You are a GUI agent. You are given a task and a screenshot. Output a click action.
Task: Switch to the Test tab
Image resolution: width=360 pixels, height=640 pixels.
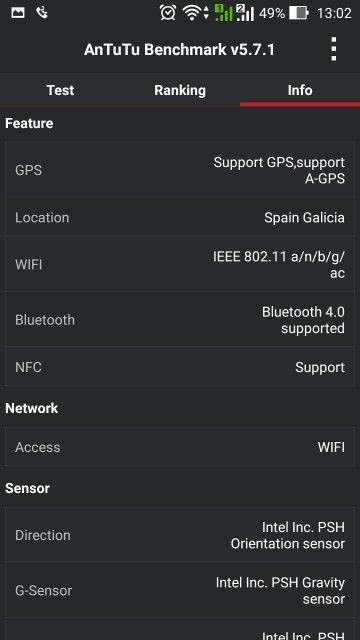click(60, 90)
